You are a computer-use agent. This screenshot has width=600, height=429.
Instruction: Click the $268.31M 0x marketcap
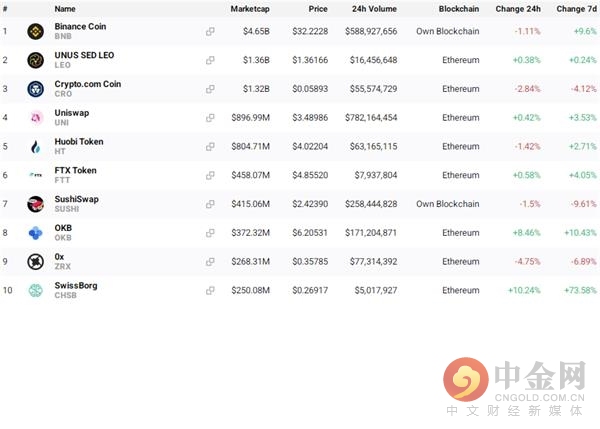click(251, 262)
